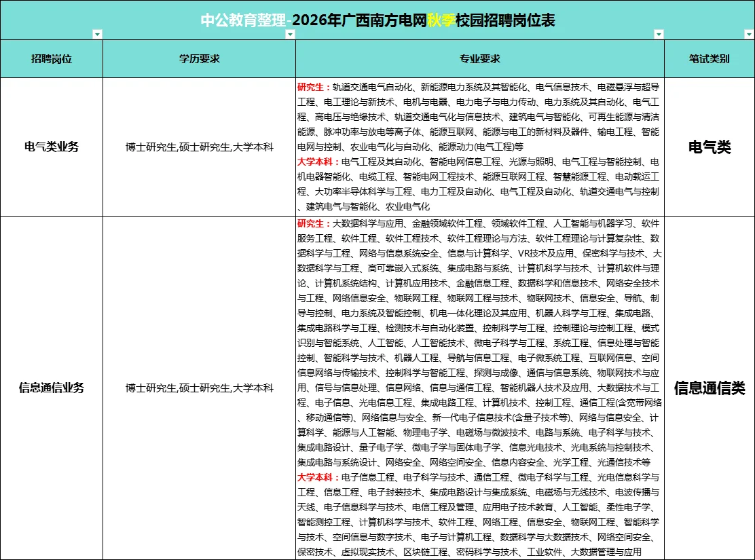The height and width of the screenshot is (560, 755).
Task: Select the 招聘岗位 header cell
Action: (x=52, y=59)
